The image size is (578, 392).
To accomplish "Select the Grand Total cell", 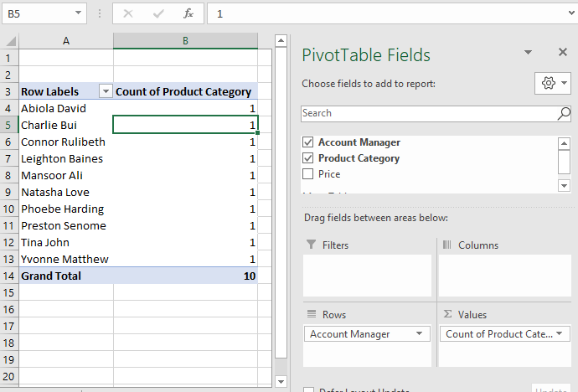I will pyautogui.click(x=65, y=276).
